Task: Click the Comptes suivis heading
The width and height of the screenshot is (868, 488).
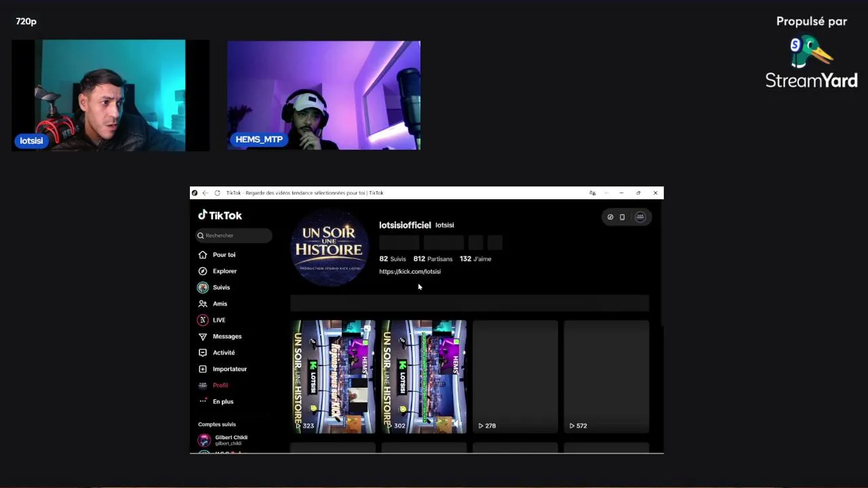Action: (x=217, y=424)
